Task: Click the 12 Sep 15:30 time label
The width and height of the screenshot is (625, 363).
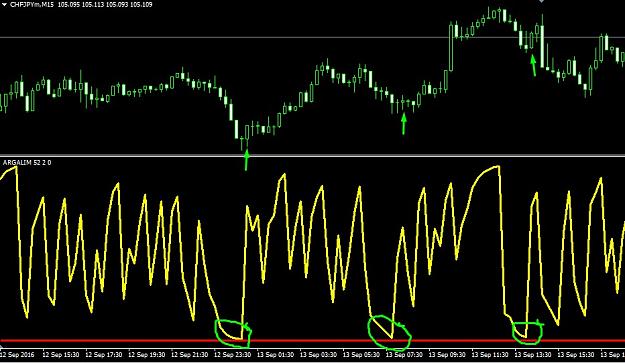Action: (61, 354)
